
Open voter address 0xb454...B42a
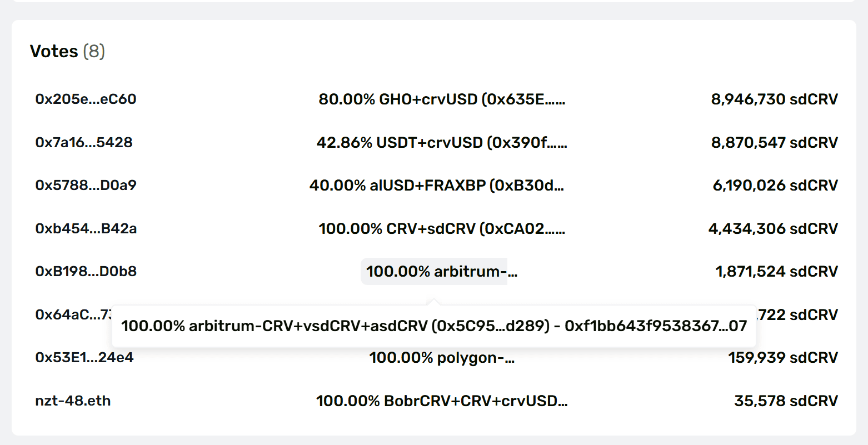86,229
